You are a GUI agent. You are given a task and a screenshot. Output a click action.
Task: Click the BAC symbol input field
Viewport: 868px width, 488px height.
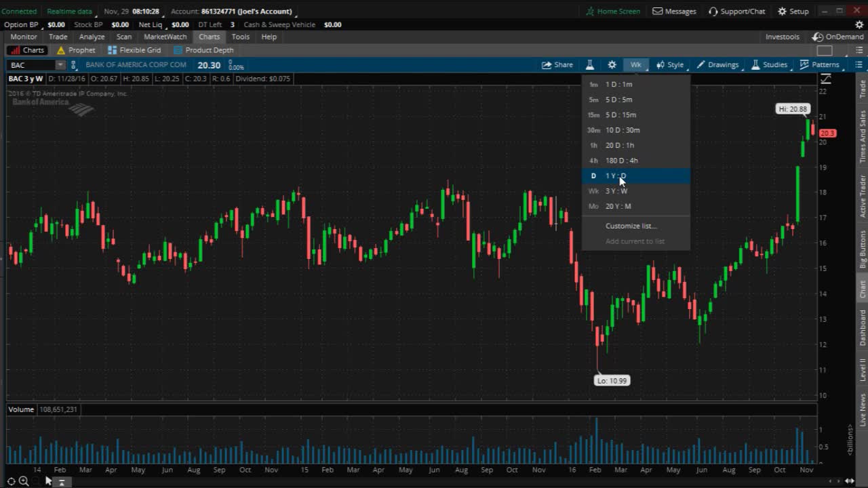coord(31,65)
